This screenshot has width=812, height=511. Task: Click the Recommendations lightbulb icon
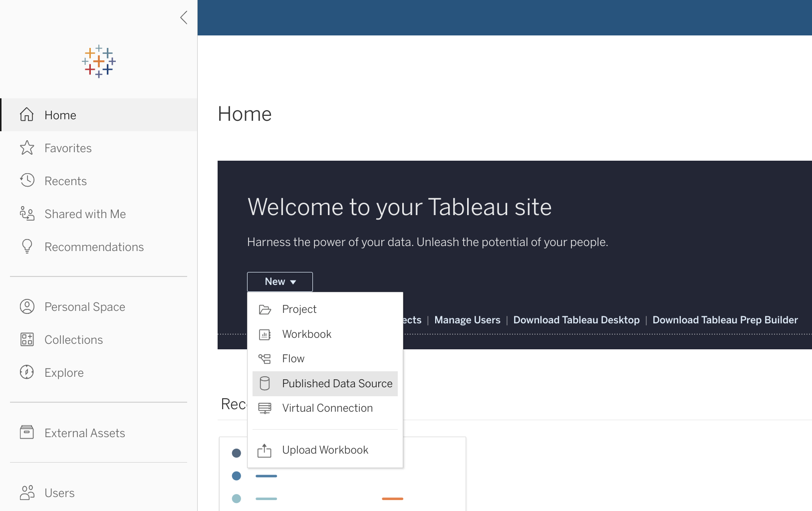pos(27,246)
